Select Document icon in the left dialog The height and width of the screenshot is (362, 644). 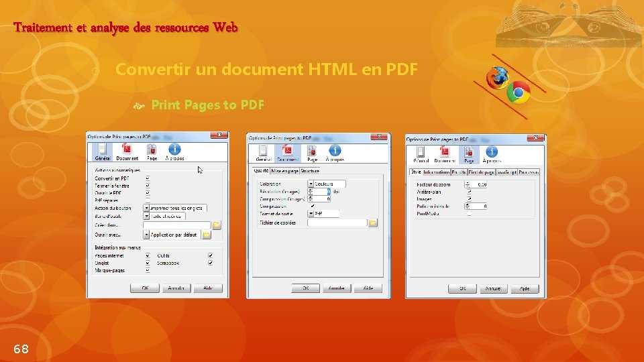[127, 149]
